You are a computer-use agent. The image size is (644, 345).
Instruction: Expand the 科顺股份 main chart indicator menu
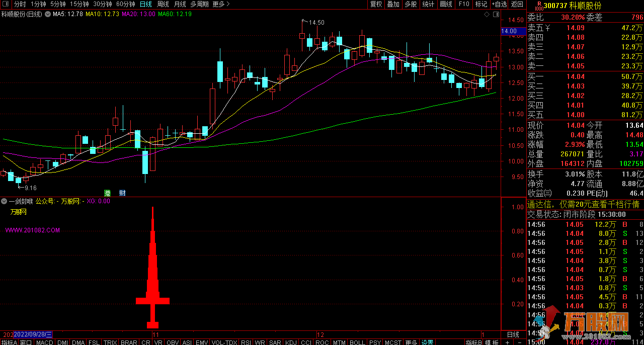(49, 14)
